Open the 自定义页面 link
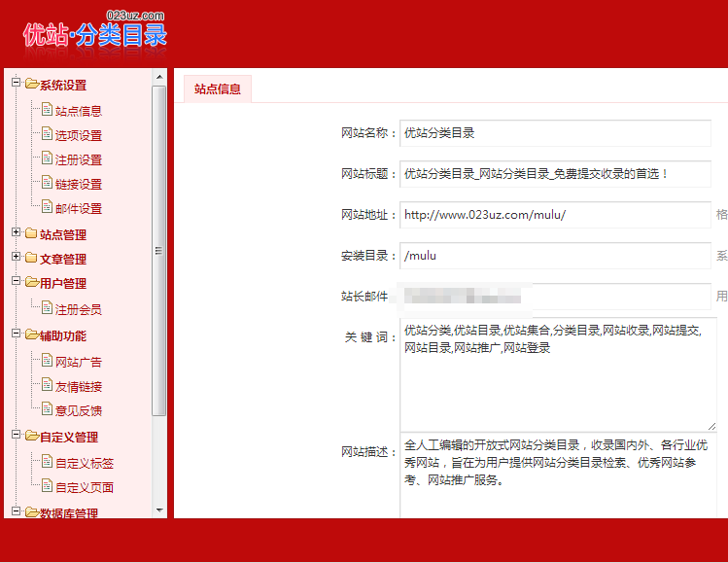This screenshot has width=728, height=563. click(85, 487)
